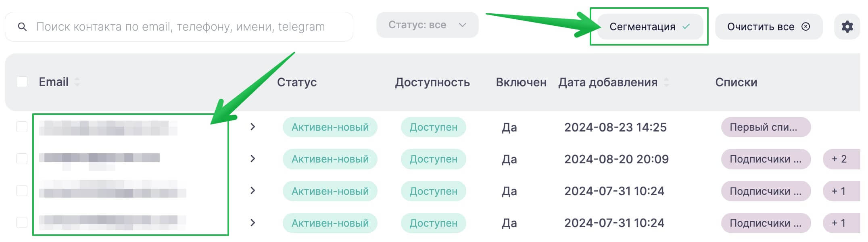Check the first contact added 2024-07-31 10:24

click(22, 191)
